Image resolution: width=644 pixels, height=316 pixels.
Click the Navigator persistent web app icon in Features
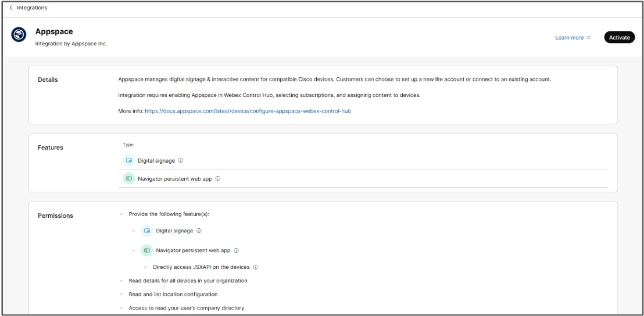click(129, 178)
